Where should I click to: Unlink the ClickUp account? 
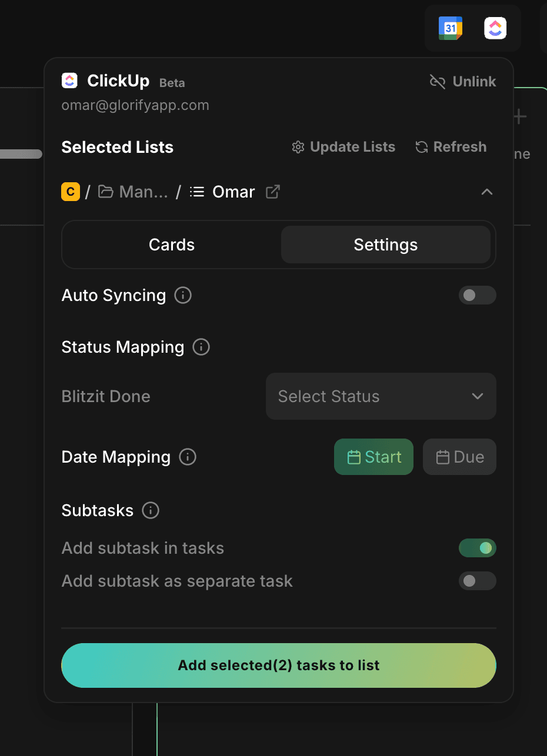(463, 82)
